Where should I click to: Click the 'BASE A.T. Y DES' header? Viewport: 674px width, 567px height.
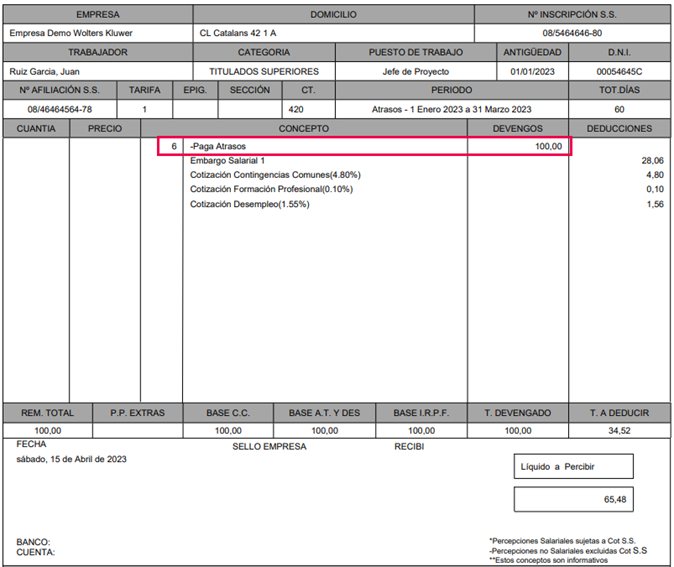[x=325, y=413]
